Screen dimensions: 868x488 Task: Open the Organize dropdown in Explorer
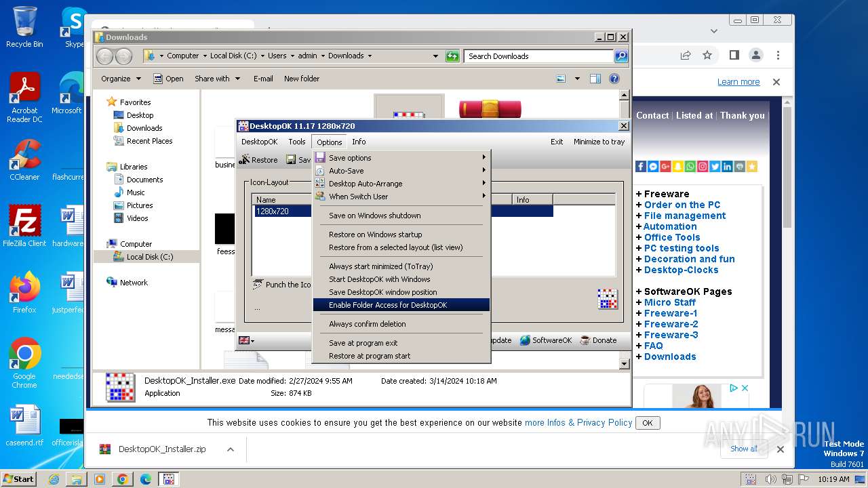121,79
